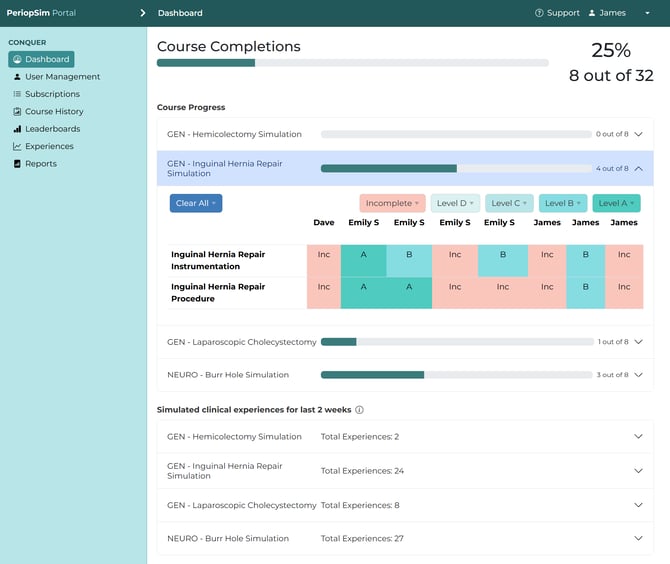Click the Leaderboards bar chart icon
Viewport: 670px width, 564px height.
coord(17,129)
